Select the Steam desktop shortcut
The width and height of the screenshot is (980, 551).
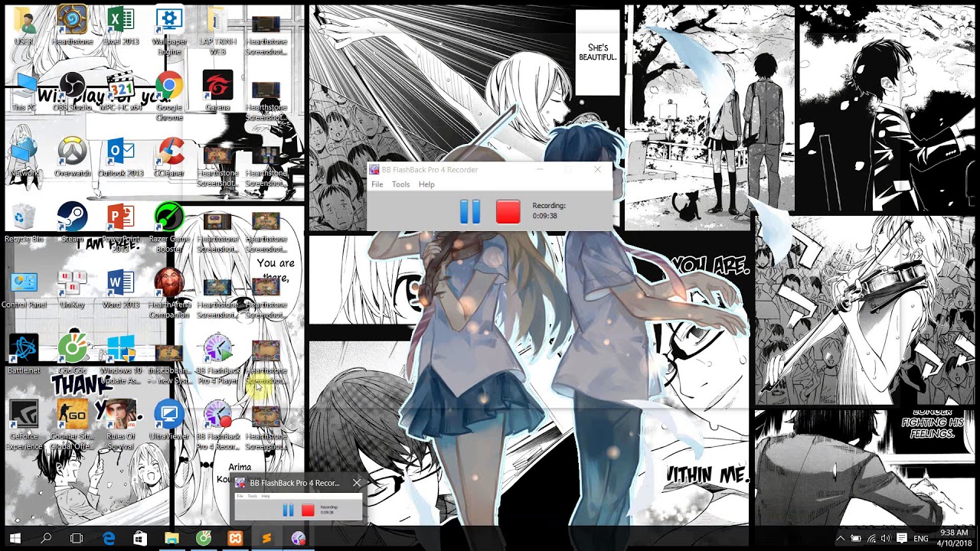click(x=73, y=223)
